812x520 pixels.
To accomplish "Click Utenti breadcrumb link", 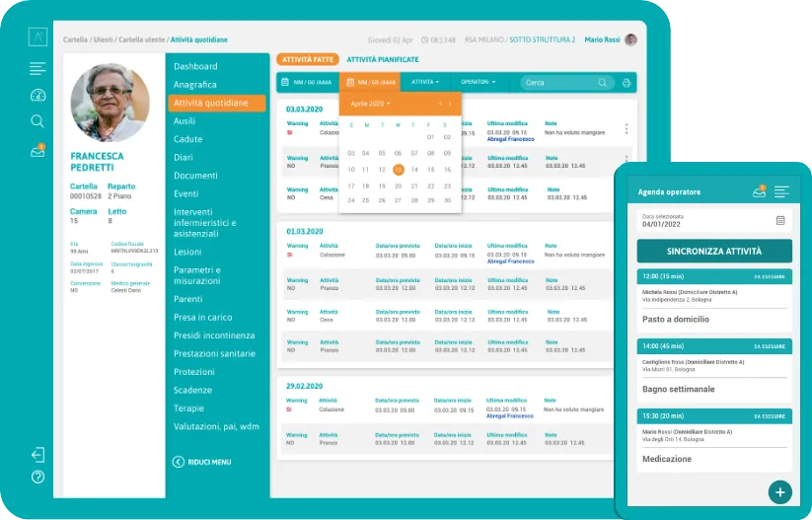I will [x=103, y=39].
